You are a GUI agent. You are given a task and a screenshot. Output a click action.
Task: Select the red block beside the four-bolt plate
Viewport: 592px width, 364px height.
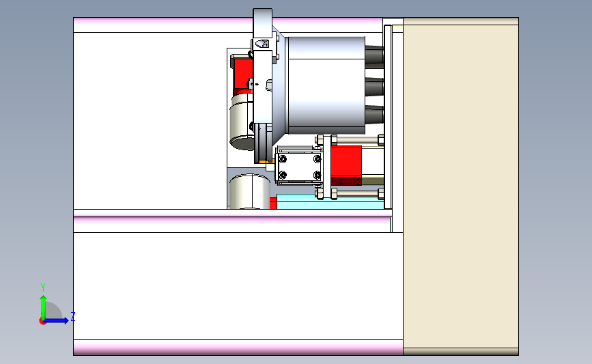pos(346,166)
